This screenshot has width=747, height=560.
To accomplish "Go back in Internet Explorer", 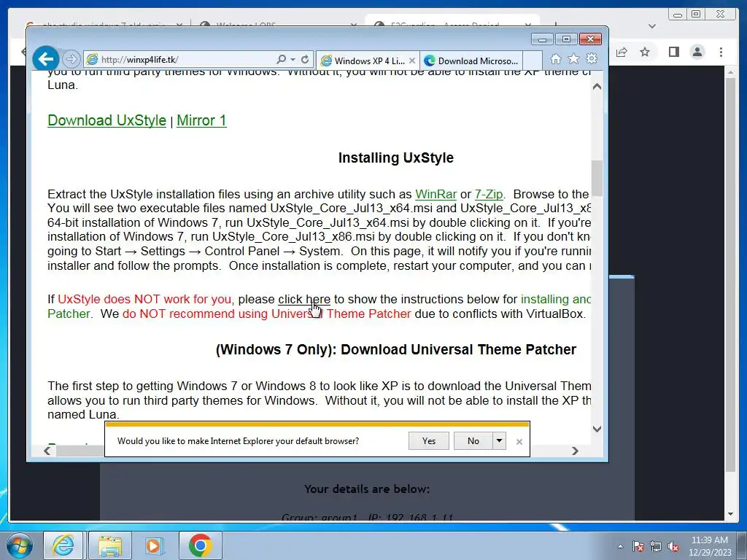I will (x=46, y=60).
